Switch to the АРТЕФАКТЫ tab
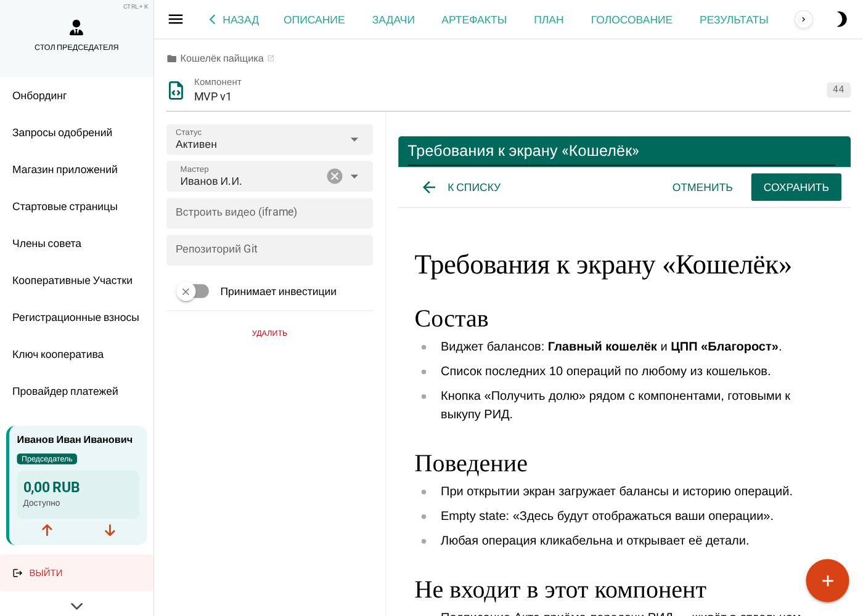863x616 pixels. tap(474, 20)
